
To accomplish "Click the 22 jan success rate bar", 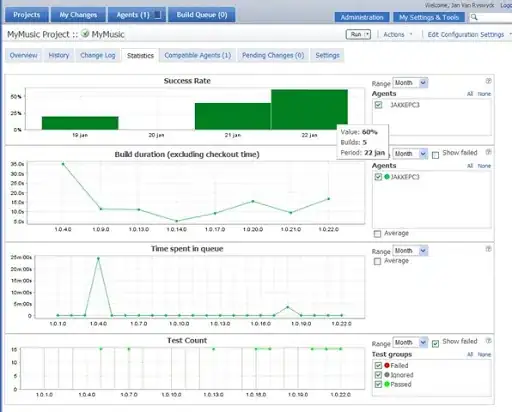I will tap(309, 110).
